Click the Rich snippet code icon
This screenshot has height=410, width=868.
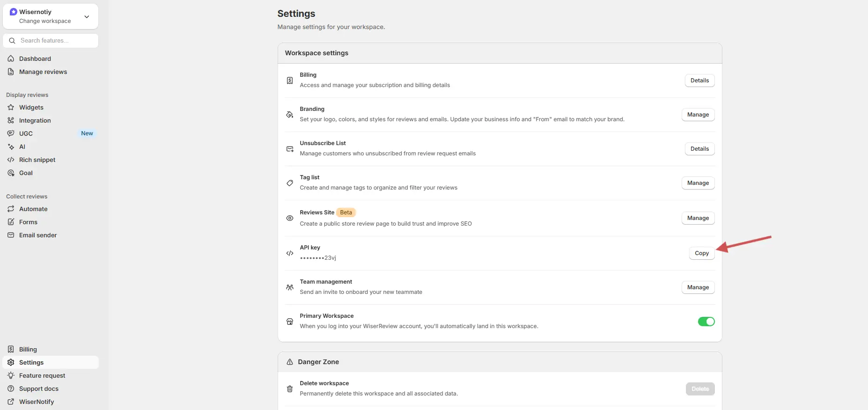(x=11, y=160)
